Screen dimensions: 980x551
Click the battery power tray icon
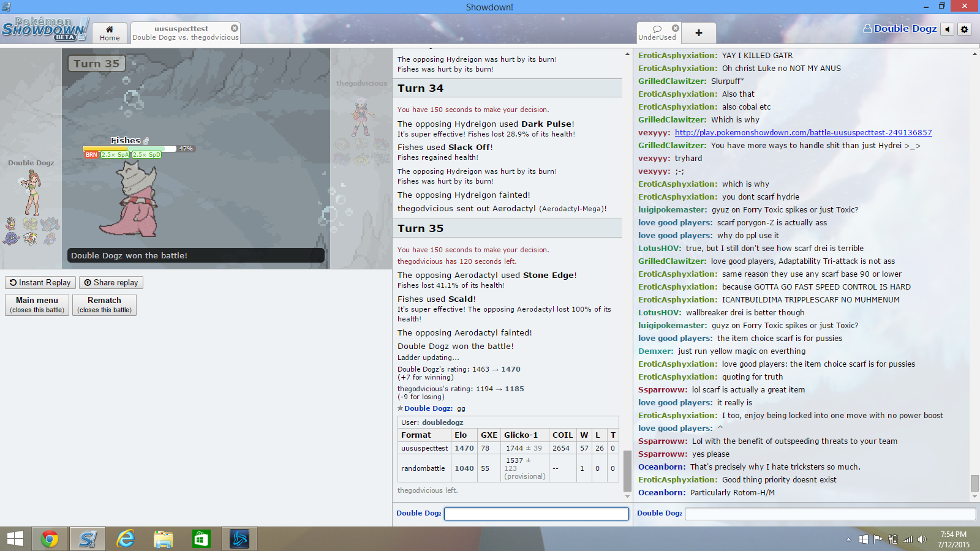coord(893,539)
